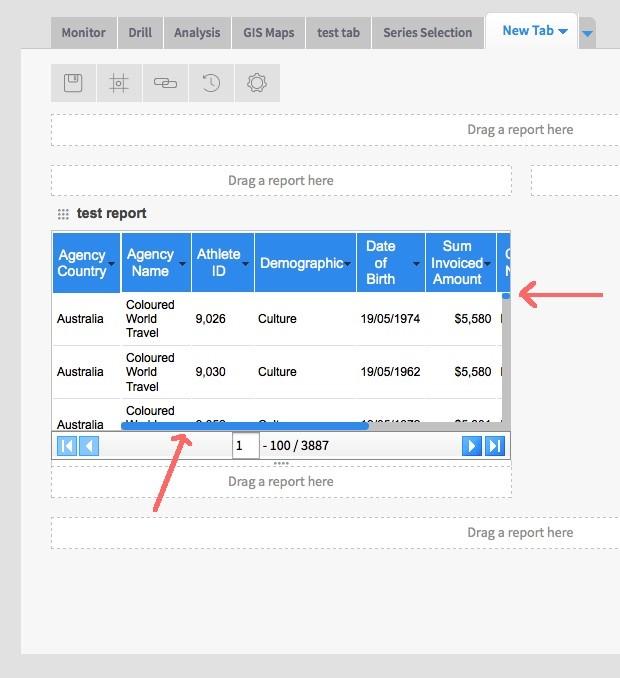Image resolution: width=620 pixels, height=678 pixels.
Task: Go to previous page of results
Action: coord(89,446)
